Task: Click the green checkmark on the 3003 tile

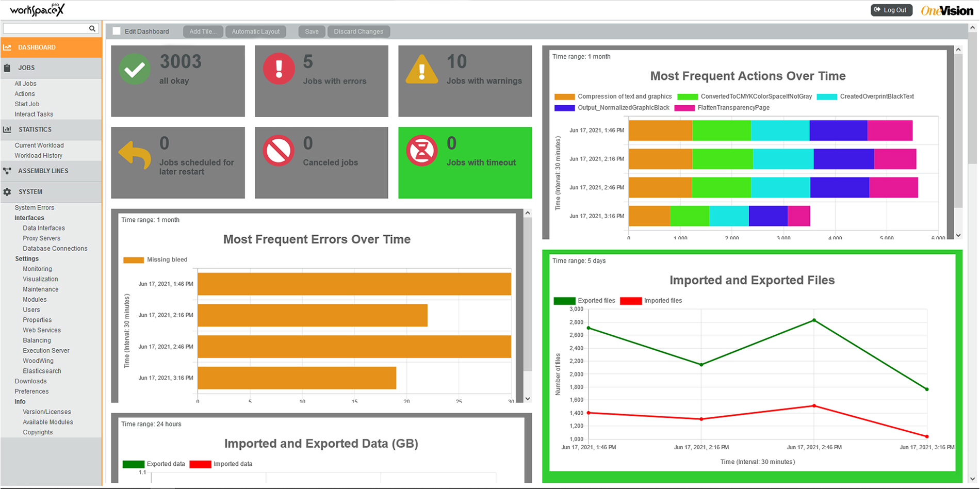Action: pos(135,67)
